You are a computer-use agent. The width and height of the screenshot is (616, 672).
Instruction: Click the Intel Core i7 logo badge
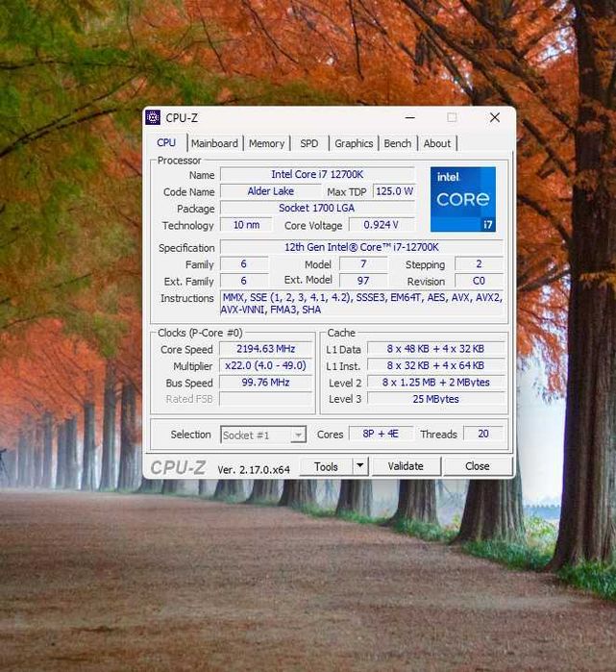pos(463,199)
